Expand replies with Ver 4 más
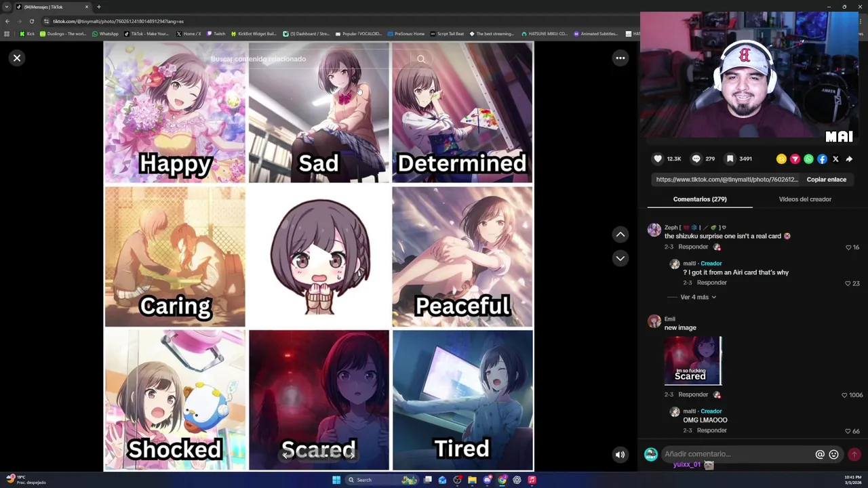The height and width of the screenshot is (488, 868). coord(698,297)
